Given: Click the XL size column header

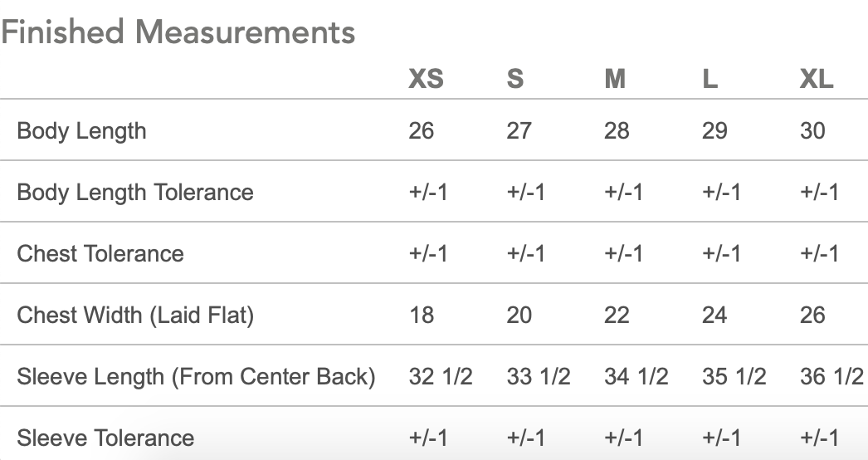Looking at the screenshot, I should (x=816, y=79).
